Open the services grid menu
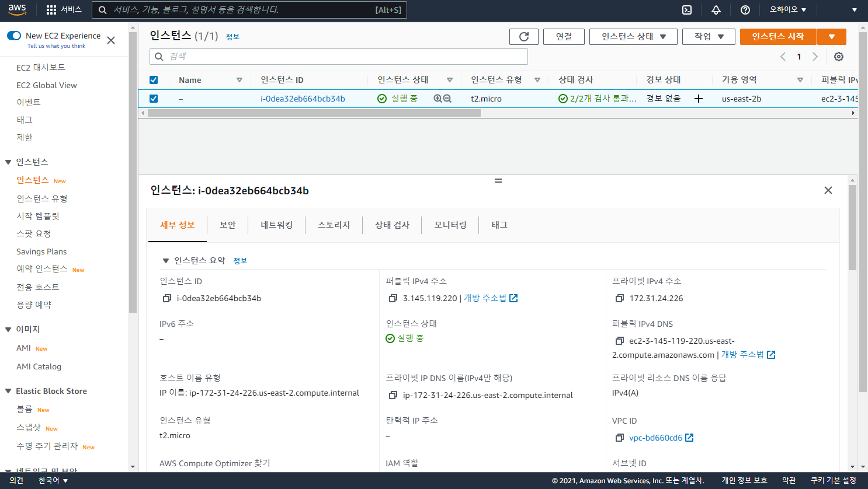The image size is (868, 489). [51, 10]
